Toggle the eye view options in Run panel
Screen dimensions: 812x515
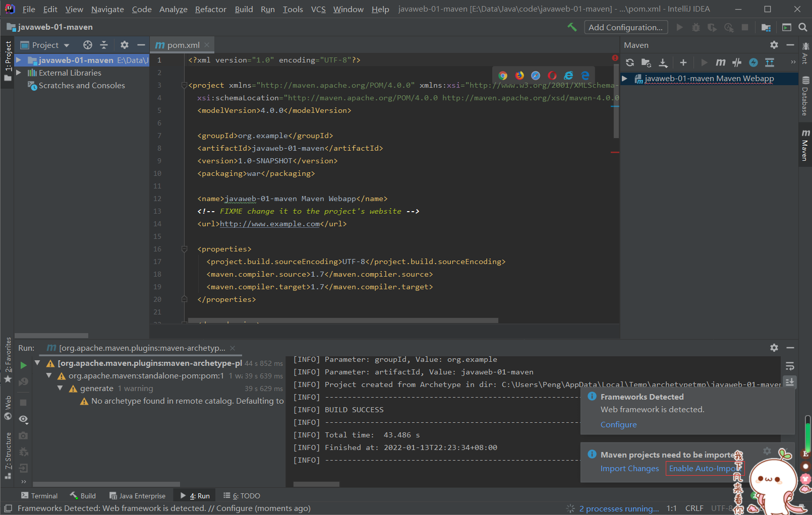23,419
